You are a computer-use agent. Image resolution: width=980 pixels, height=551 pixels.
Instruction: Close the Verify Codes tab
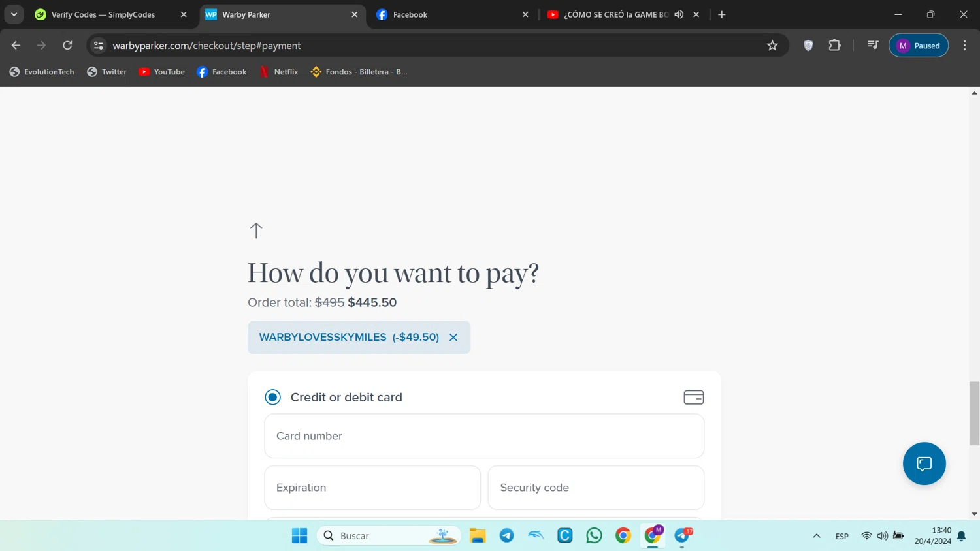(184, 14)
